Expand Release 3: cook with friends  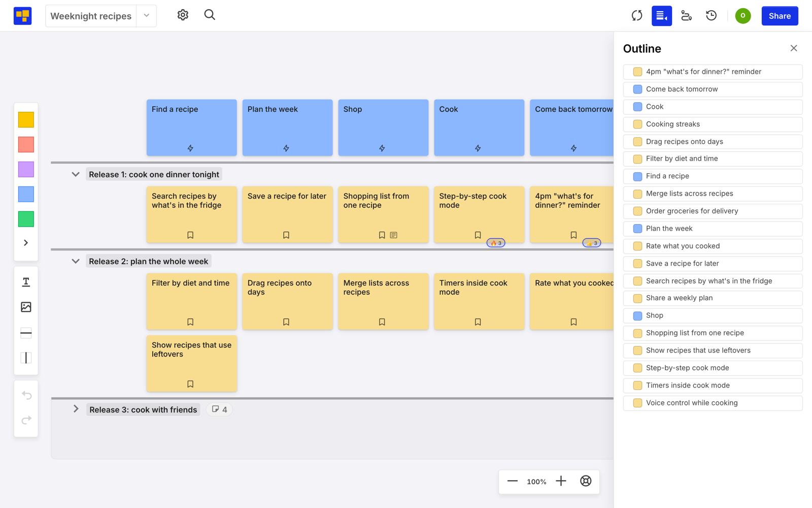(x=76, y=409)
